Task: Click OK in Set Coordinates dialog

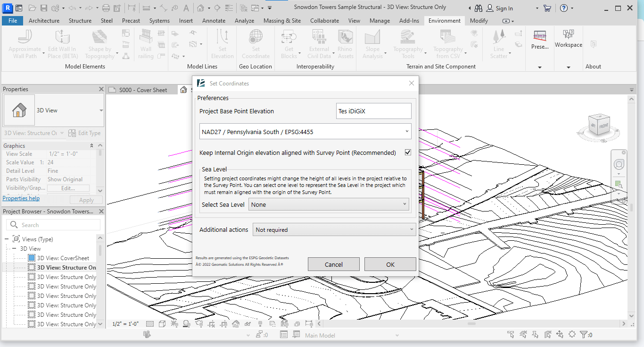Action: [x=390, y=264]
